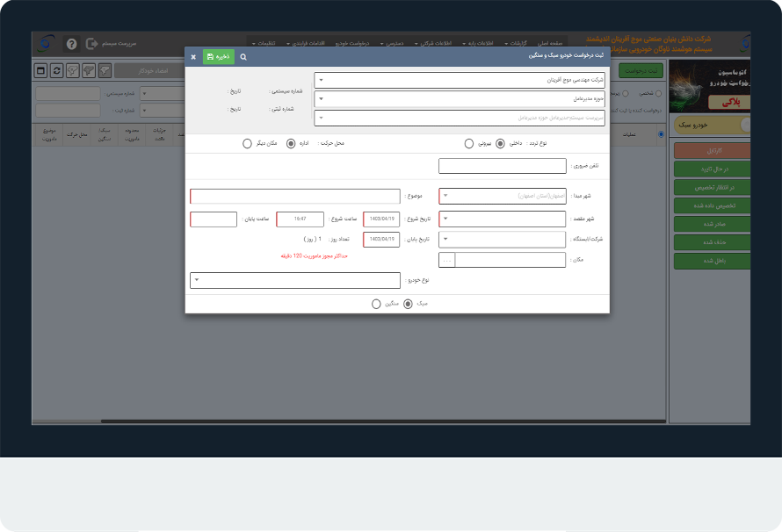Image resolution: width=782 pixels, height=532 pixels.
Task: Click the refresh icon in the background toolbar
Action: 57,71
